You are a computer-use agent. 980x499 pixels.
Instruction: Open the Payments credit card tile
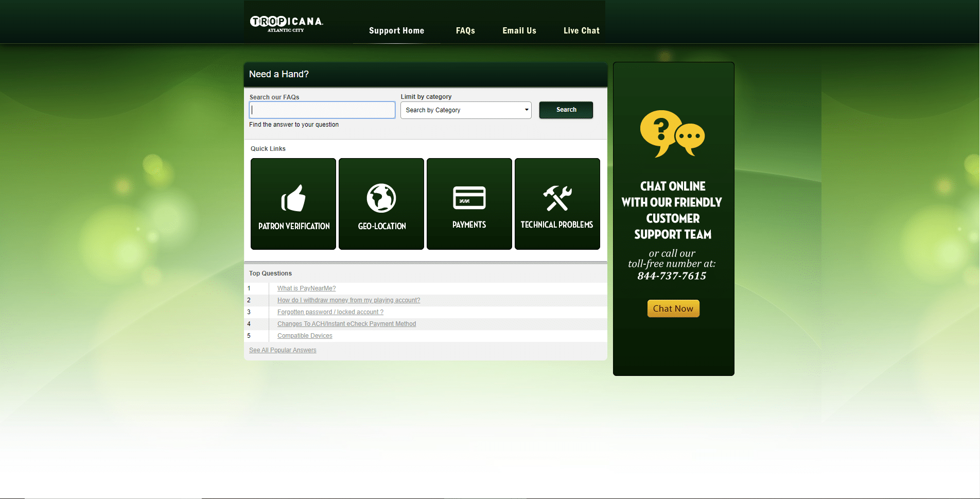(469, 204)
